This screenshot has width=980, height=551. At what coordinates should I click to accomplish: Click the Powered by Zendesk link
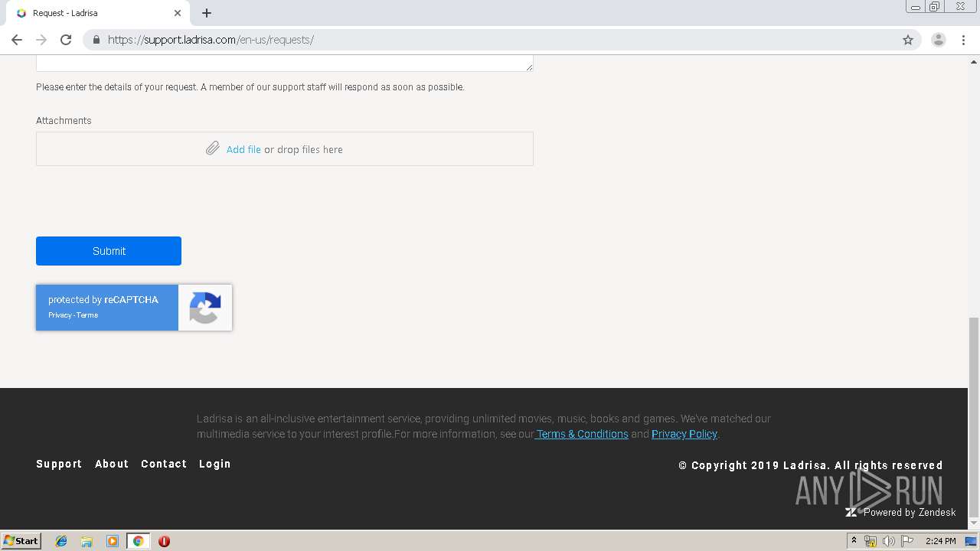click(x=910, y=513)
